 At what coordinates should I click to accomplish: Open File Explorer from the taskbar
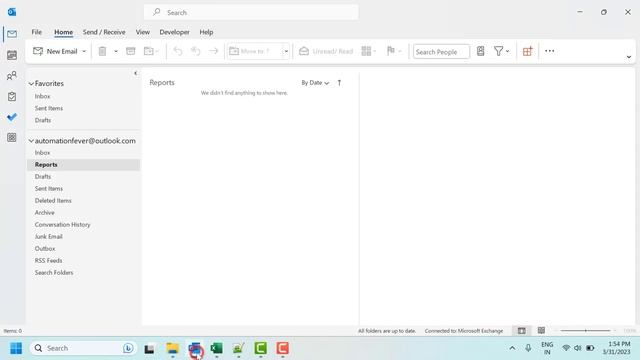(x=173, y=348)
